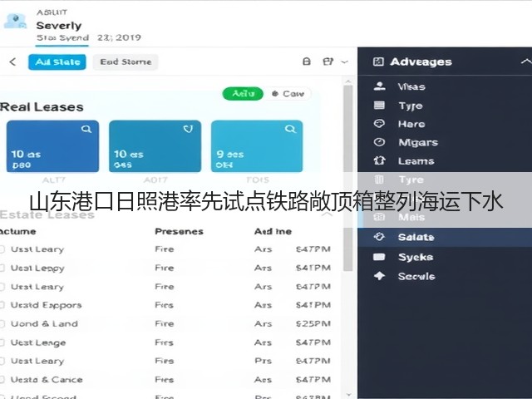Collapse the Adveages sidebar section

(526, 62)
